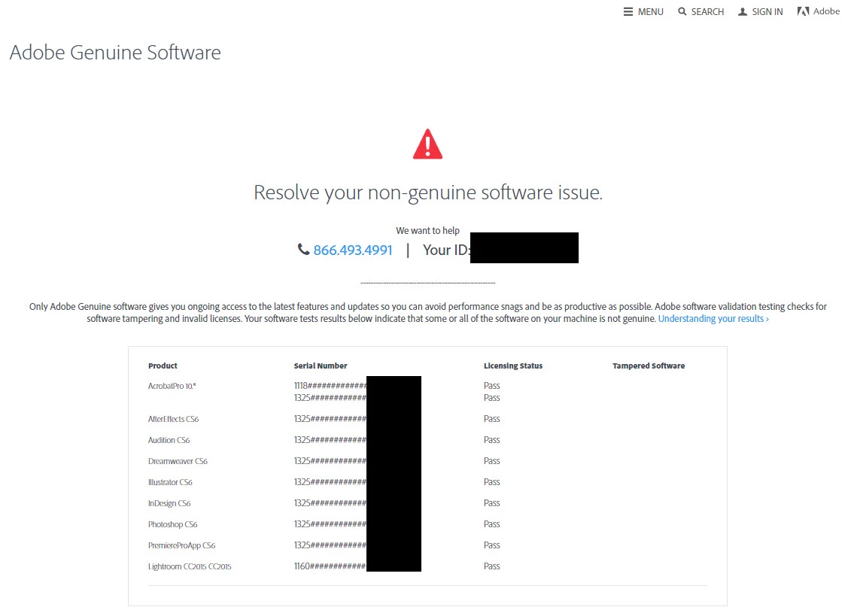Click the serial number for PremiereProApp CS6
Viewport: 848px width, 616px height.
point(357,545)
